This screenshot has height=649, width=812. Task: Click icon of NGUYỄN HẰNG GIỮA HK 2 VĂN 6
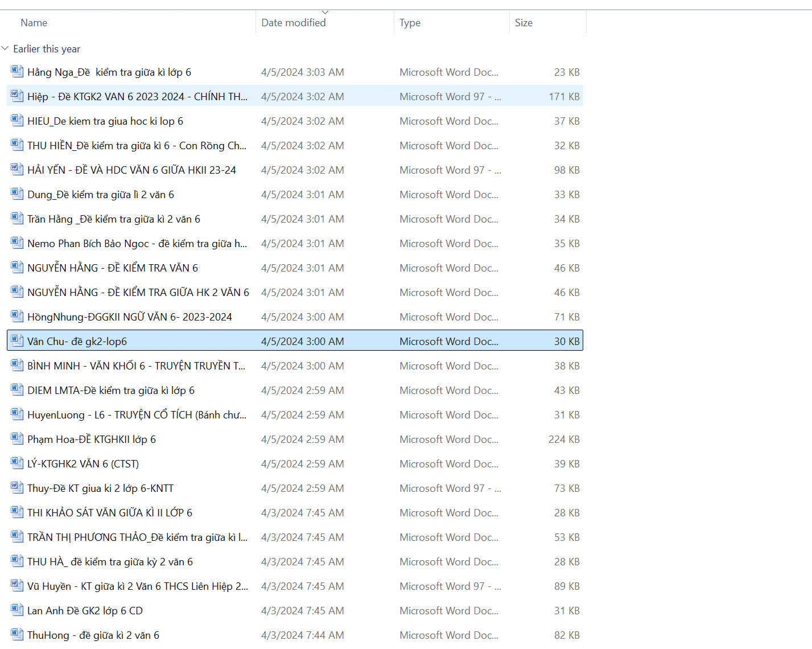point(17,292)
